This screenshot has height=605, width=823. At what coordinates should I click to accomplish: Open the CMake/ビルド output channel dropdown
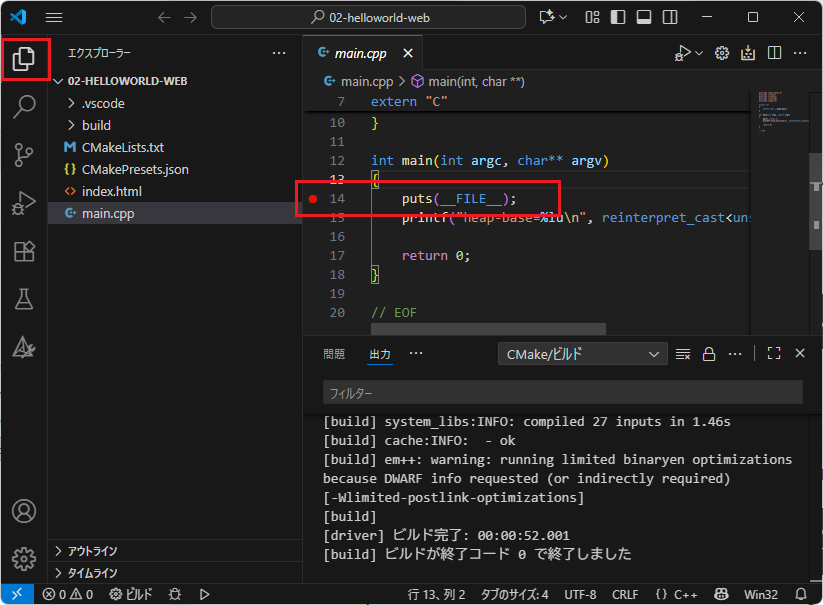point(583,354)
